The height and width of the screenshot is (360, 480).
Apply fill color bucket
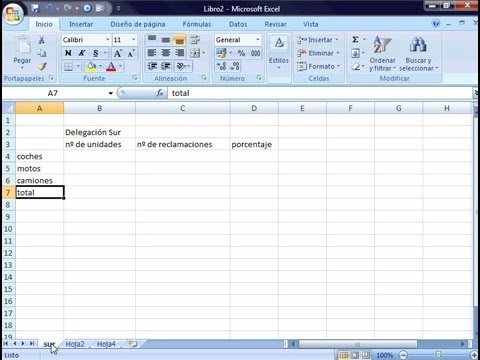(x=91, y=67)
